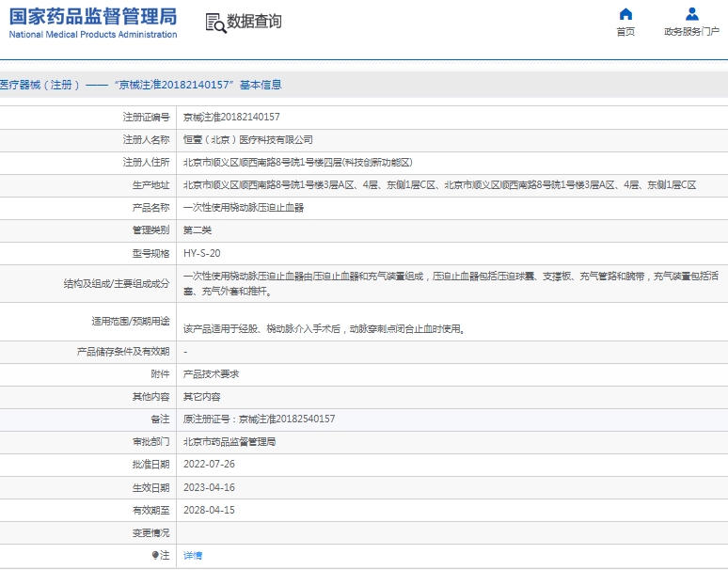Viewport: 728px width, 570px height.
Task: Click the 注册证编号 label
Action: tap(146, 117)
